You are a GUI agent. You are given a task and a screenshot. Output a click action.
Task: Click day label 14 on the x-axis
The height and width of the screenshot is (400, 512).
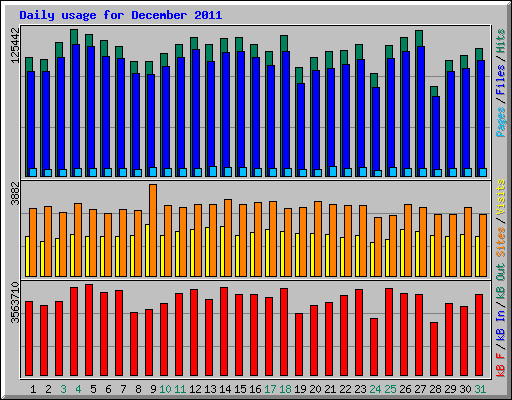point(225,389)
